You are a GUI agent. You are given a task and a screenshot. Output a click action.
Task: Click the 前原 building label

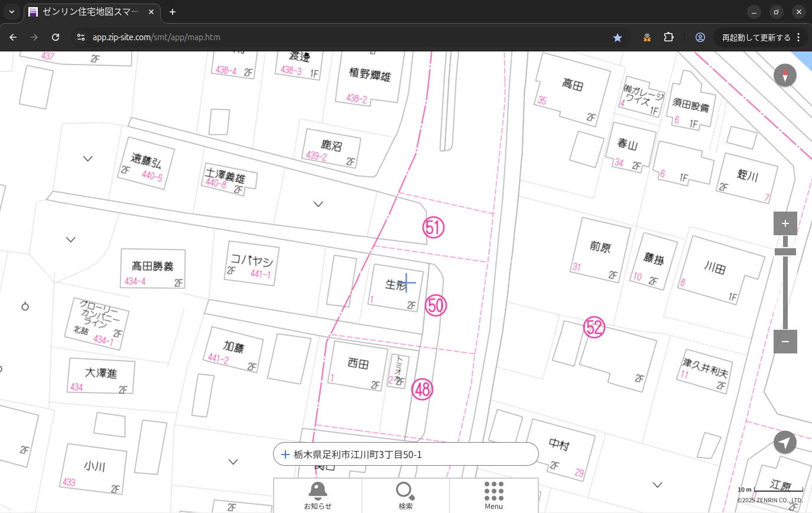pos(600,247)
